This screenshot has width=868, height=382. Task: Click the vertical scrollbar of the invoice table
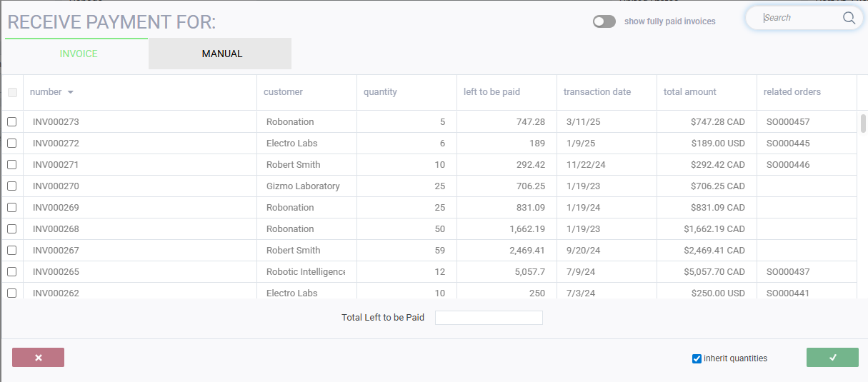(x=863, y=124)
